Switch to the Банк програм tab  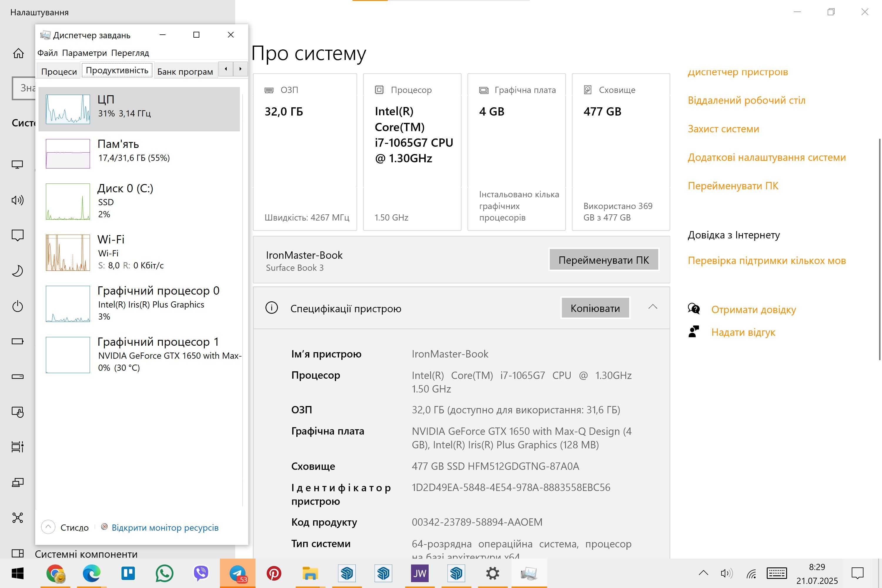pyautogui.click(x=185, y=71)
